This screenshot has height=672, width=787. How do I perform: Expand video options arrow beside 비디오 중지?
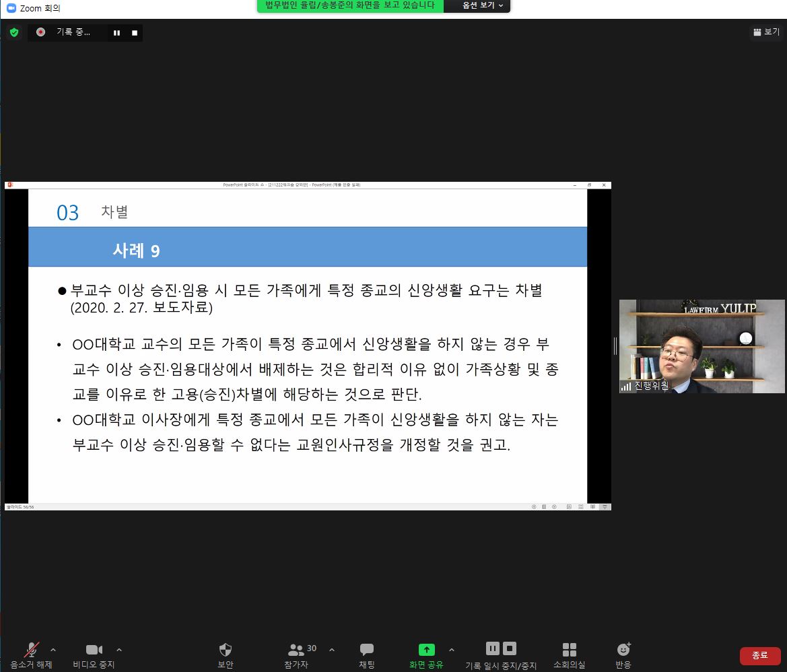click(119, 650)
